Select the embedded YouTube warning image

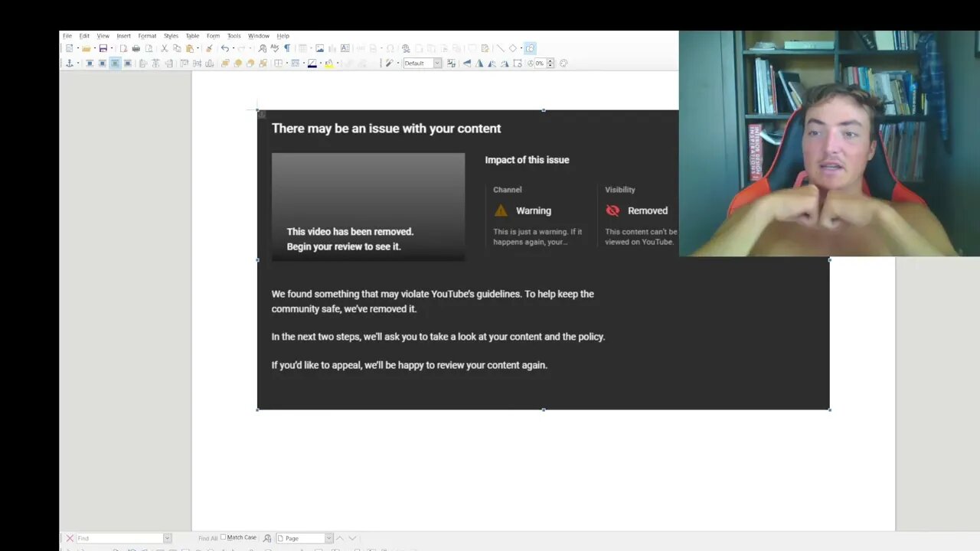(543, 259)
